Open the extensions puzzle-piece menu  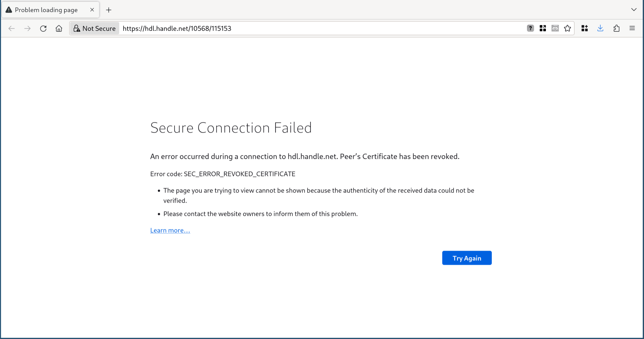pyautogui.click(x=616, y=28)
